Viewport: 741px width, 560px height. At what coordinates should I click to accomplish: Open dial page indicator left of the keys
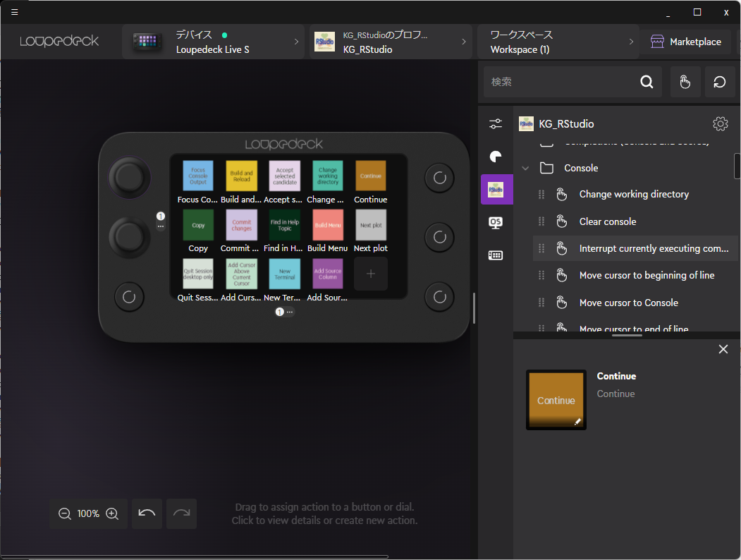[161, 220]
